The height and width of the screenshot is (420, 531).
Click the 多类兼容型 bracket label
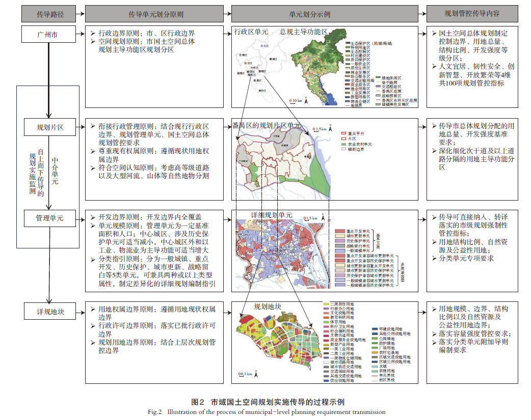(402, 272)
